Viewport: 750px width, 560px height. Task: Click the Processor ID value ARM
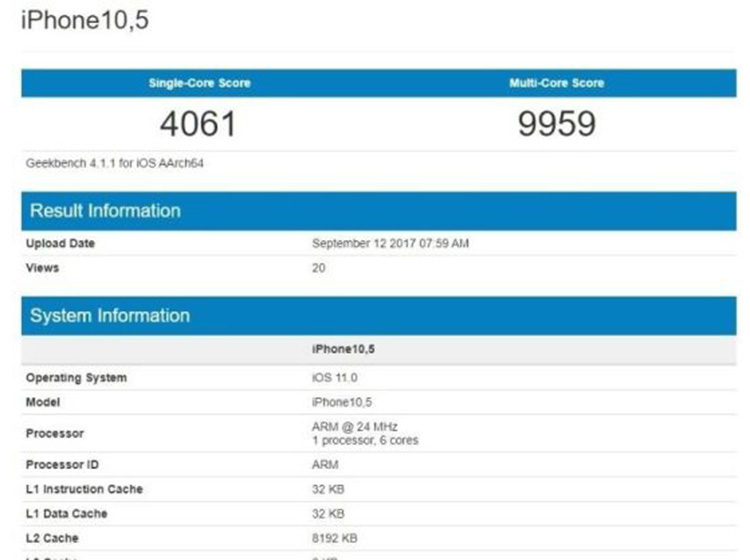click(x=325, y=464)
